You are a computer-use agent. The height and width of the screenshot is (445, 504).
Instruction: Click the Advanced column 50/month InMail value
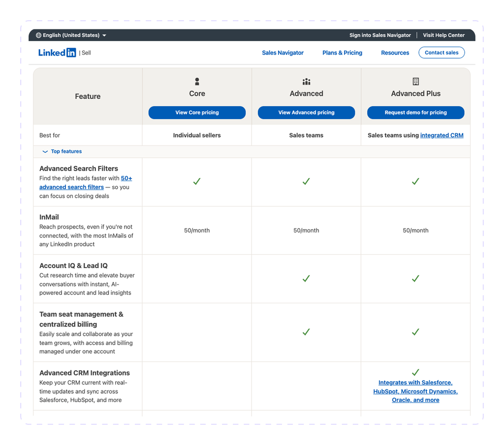click(306, 231)
